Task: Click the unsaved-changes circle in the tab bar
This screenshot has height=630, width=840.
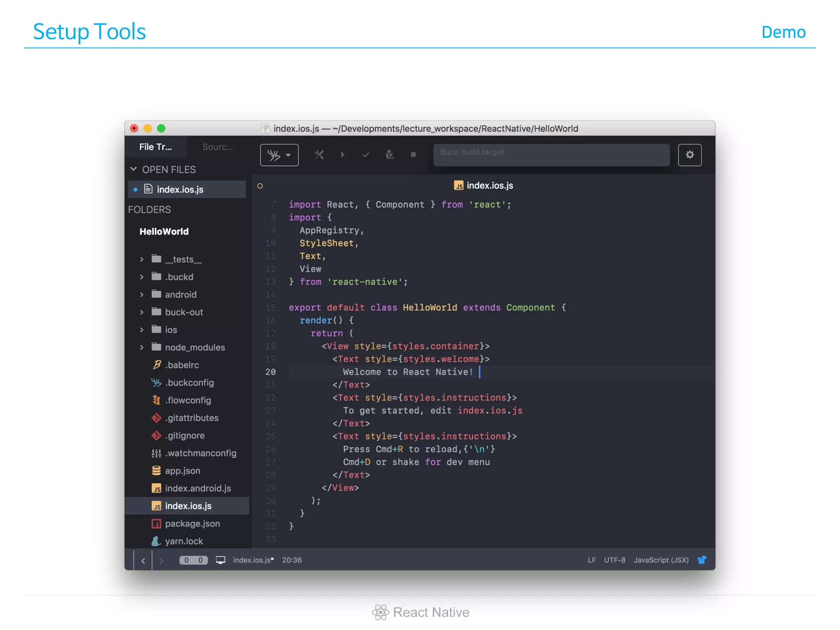Action: 260,186
